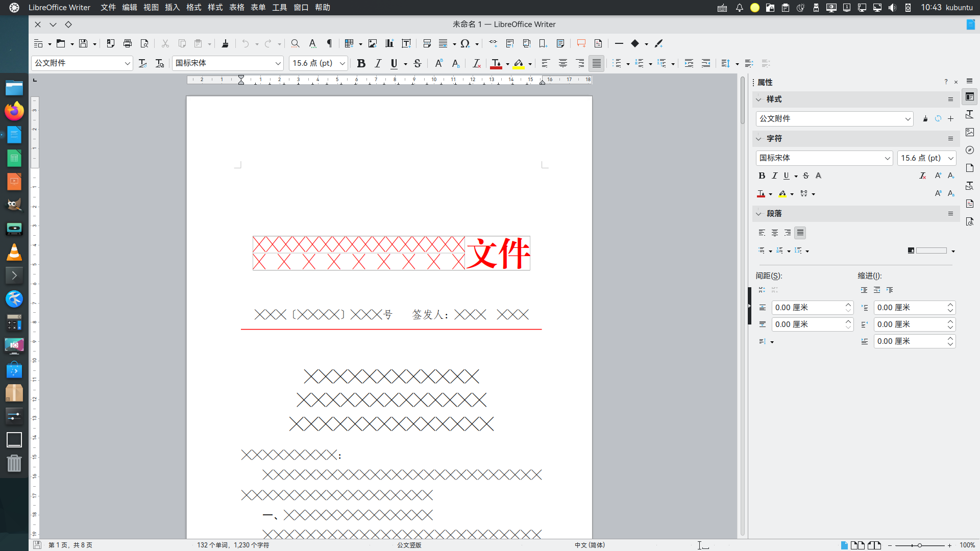The height and width of the screenshot is (551, 980).
Task: Open Gallery deck in sidebar
Action: [969, 132]
